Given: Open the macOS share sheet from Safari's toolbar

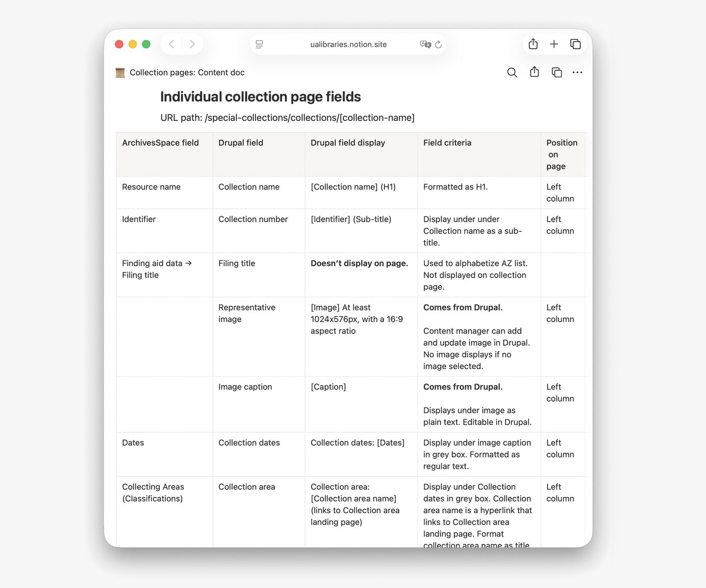Looking at the screenshot, I should 532,44.
